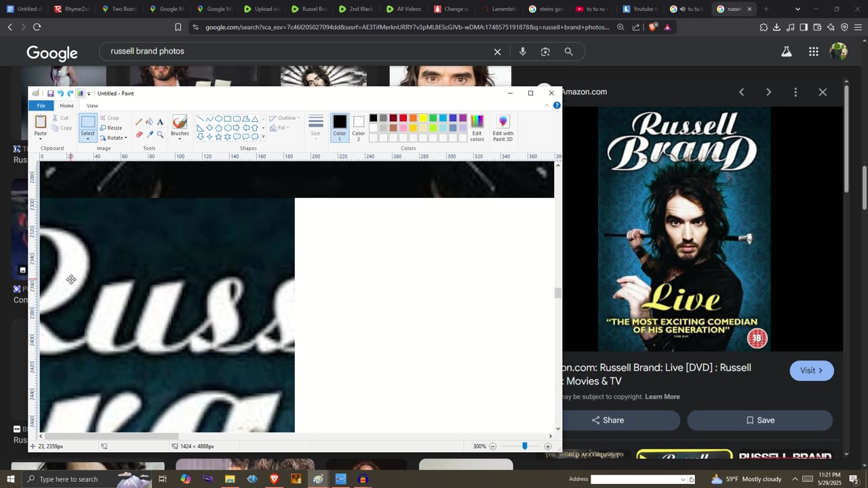This screenshot has height=488, width=868.
Task: Close the Google image preview panel
Action: (823, 92)
